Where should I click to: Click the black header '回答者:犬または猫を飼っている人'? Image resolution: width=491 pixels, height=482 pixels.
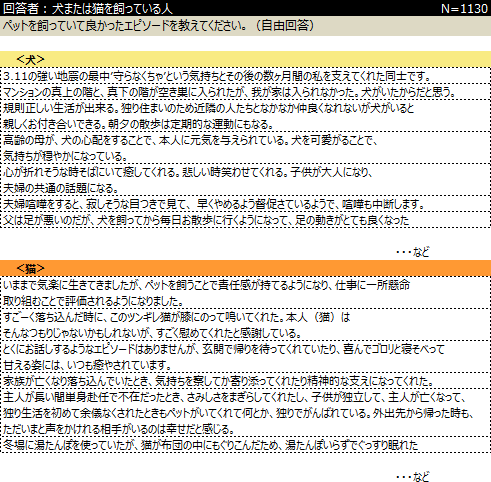pyautogui.click(x=88, y=9)
